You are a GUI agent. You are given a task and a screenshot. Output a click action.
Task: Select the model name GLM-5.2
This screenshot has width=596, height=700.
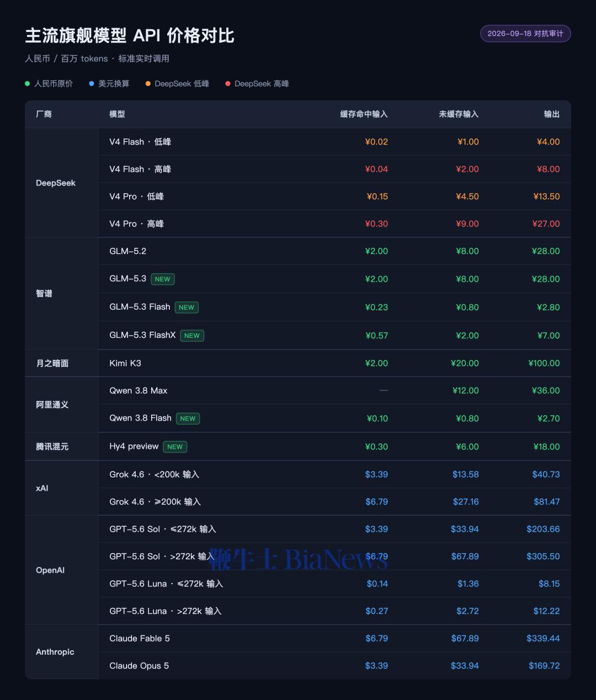pyautogui.click(x=128, y=251)
